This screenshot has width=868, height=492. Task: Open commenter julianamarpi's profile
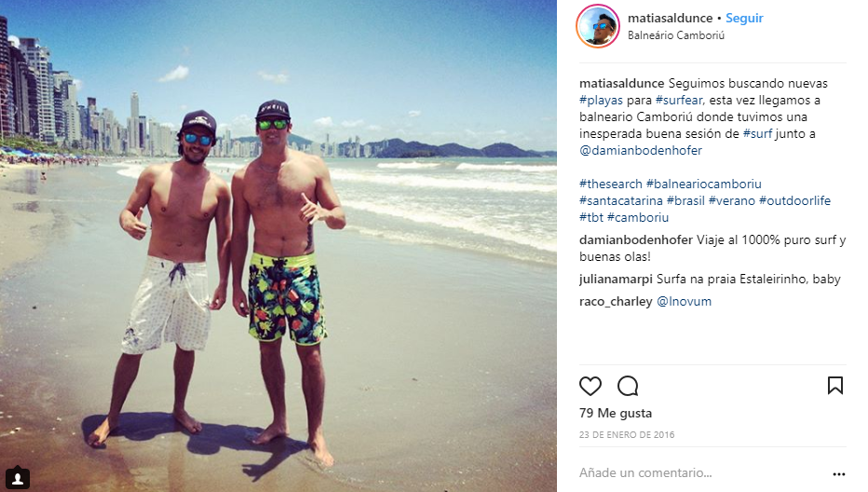[616, 280]
